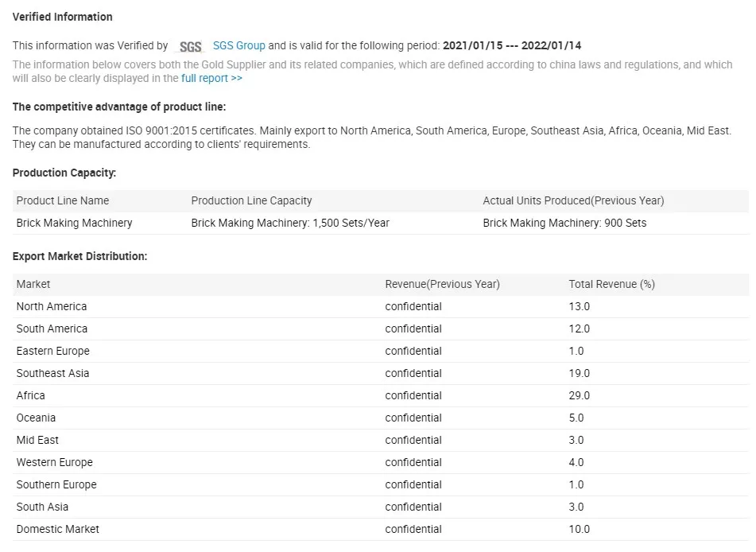Click the Production Line Capacity column header
Viewport: 756px width, 552px height.
pyautogui.click(x=251, y=200)
